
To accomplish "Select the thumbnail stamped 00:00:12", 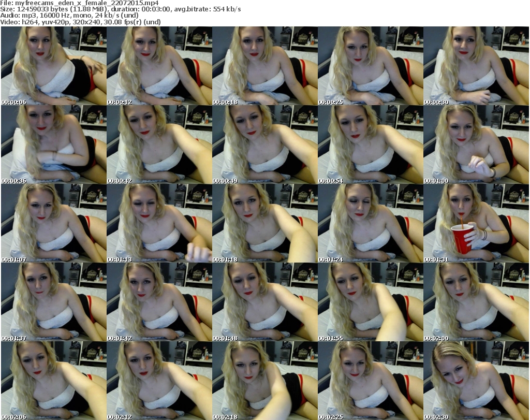I will pyautogui.click(x=159, y=66).
